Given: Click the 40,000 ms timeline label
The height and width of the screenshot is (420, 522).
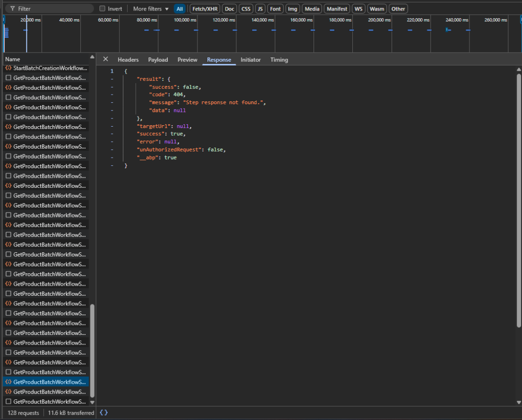Looking at the screenshot, I should [x=69, y=20].
